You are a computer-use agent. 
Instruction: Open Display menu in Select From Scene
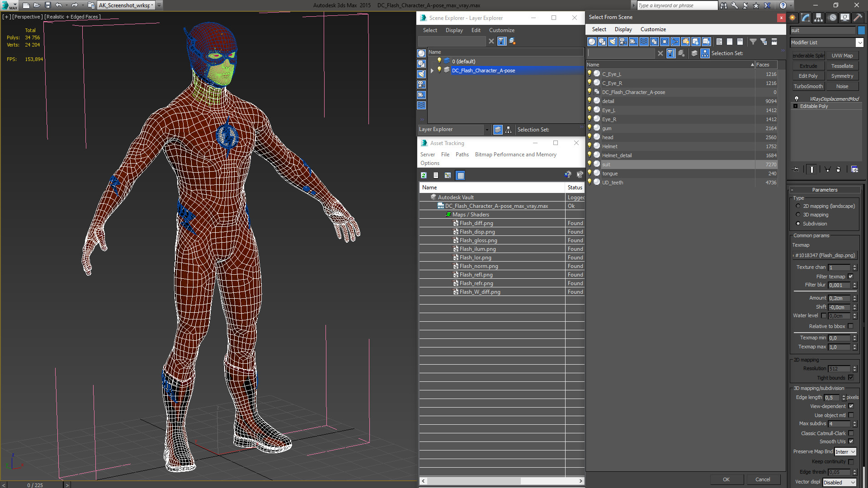[623, 29]
